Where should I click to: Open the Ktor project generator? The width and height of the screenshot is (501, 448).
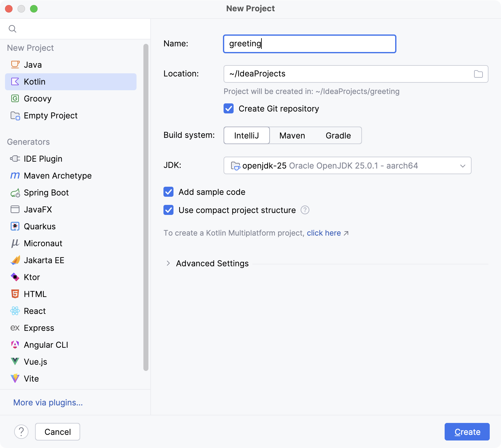[32, 277]
